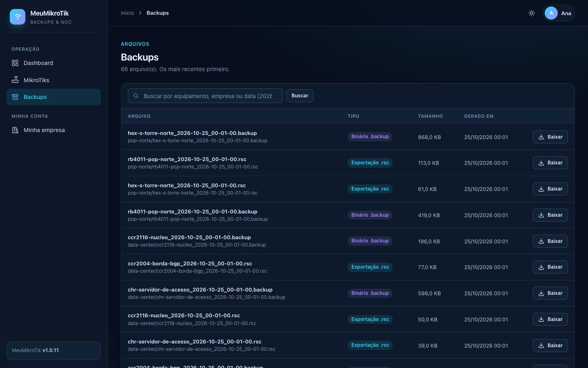588x368 pixels.
Task: Click Baixar text for 868,0 KB file
Action: (x=555, y=137)
